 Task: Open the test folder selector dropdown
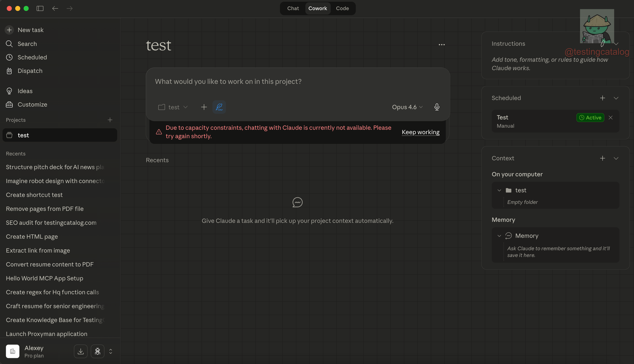pyautogui.click(x=173, y=107)
